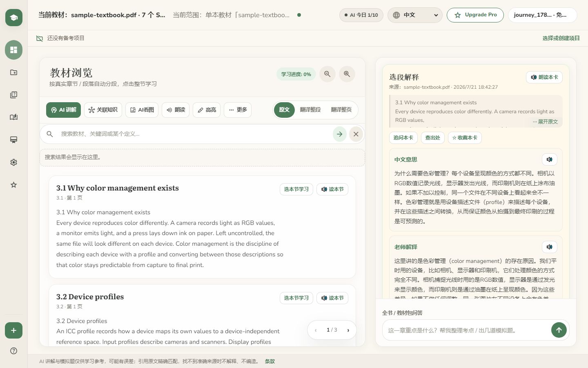
Task: Open the folder icon in left sidebar
Action: point(14,72)
